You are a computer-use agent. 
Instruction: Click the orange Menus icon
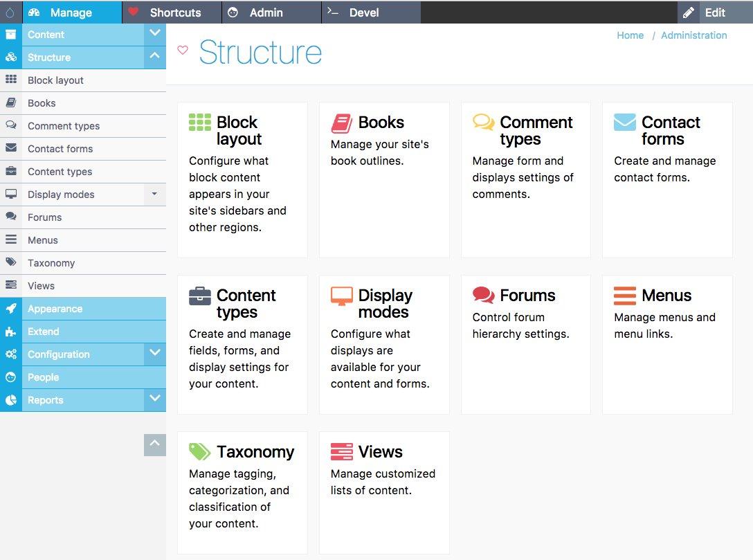coord(624,295)
